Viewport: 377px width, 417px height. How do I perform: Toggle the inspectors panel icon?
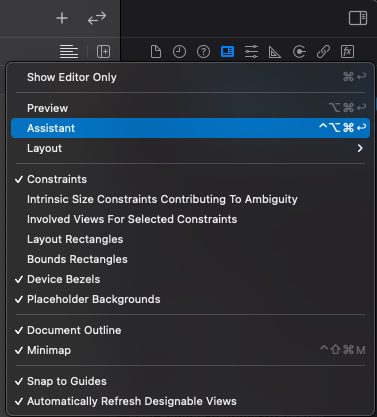click(358, 18)
